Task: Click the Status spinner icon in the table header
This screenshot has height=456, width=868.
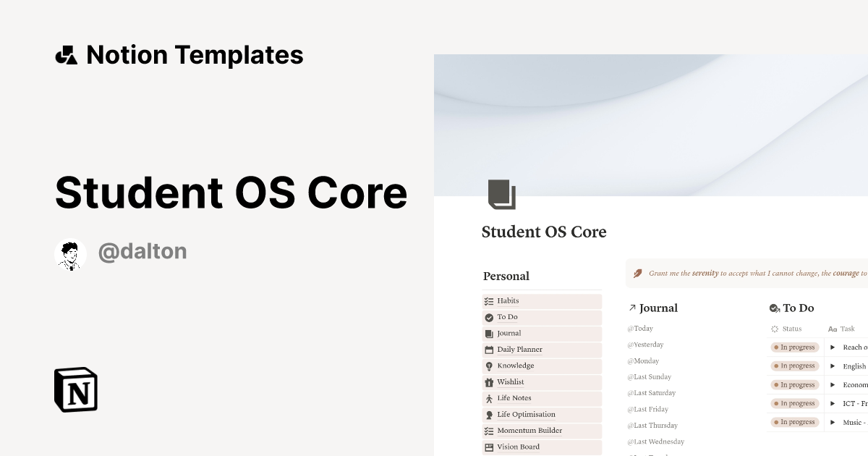Action: 776,329
